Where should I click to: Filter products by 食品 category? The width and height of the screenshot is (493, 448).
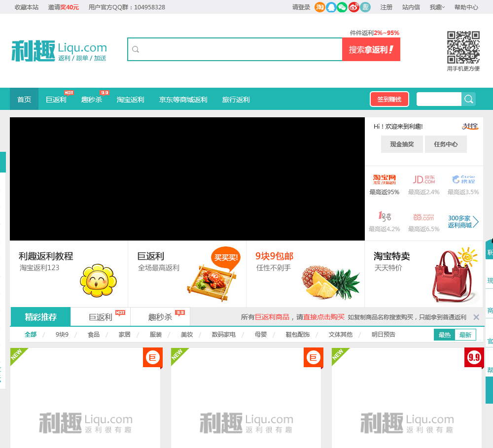[94, 335]
